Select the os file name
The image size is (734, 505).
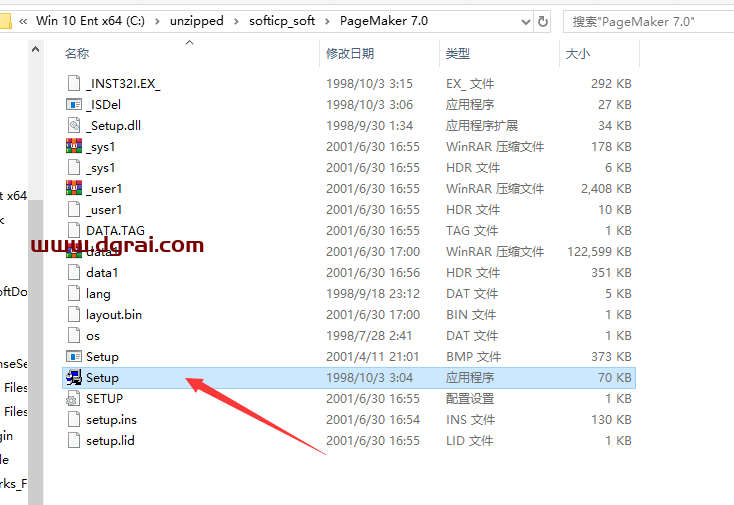pos(93,336)
